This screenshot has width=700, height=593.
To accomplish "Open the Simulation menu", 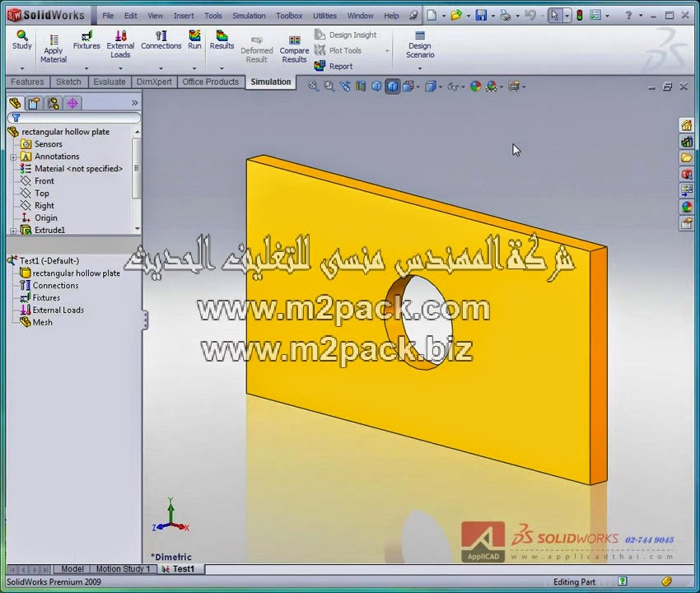I will (x=249, y=16).
